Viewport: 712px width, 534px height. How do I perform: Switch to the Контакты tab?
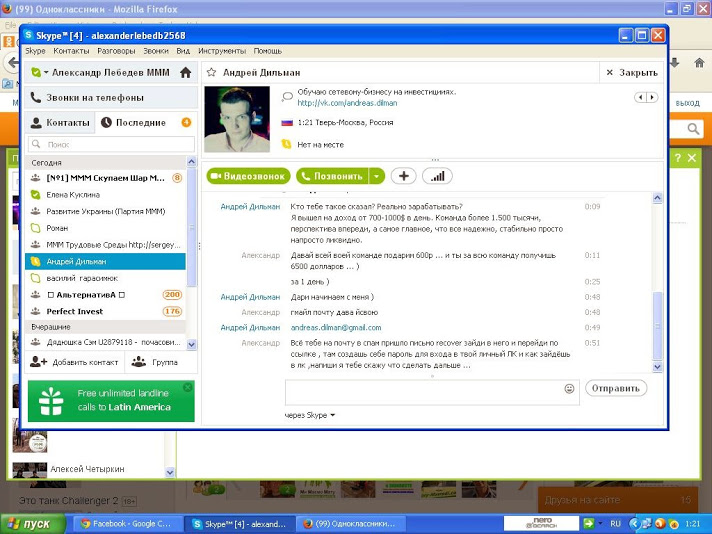tap(59, 123)
